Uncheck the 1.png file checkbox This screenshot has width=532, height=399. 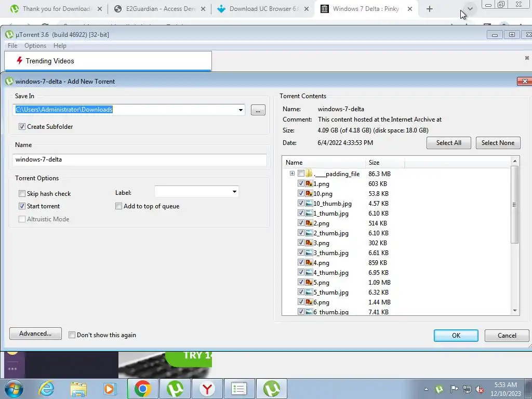[x=301, y=183]
